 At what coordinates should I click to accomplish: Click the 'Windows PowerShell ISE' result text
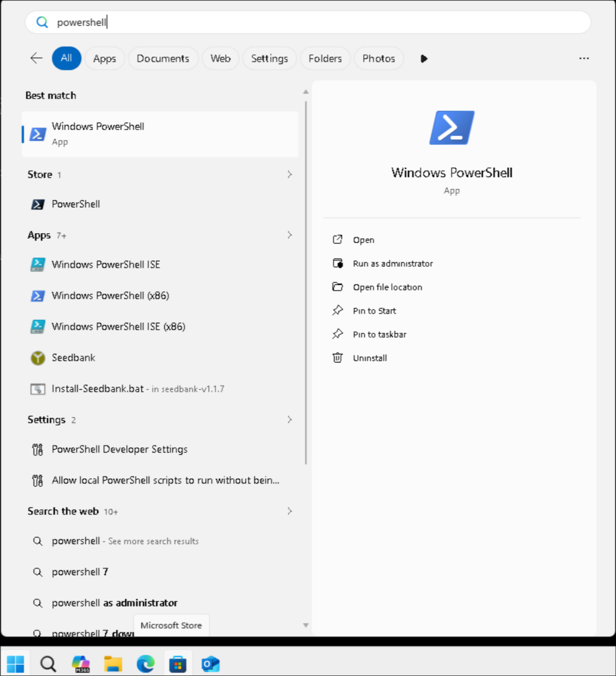tap(106, 264)
